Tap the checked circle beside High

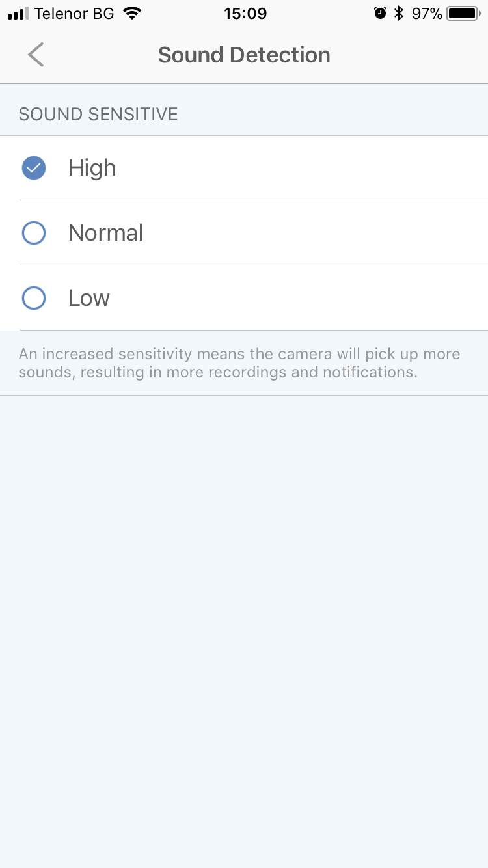34,168
